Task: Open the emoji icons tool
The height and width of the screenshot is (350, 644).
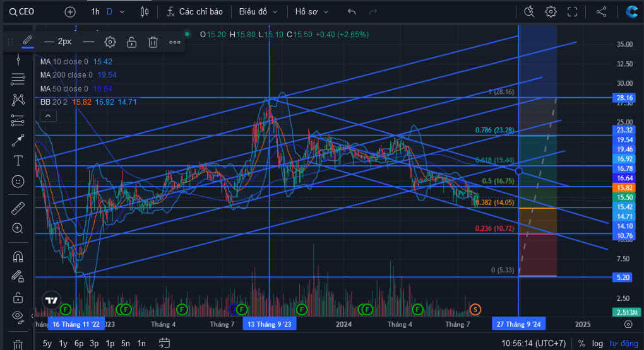Action: pos(18,182)
